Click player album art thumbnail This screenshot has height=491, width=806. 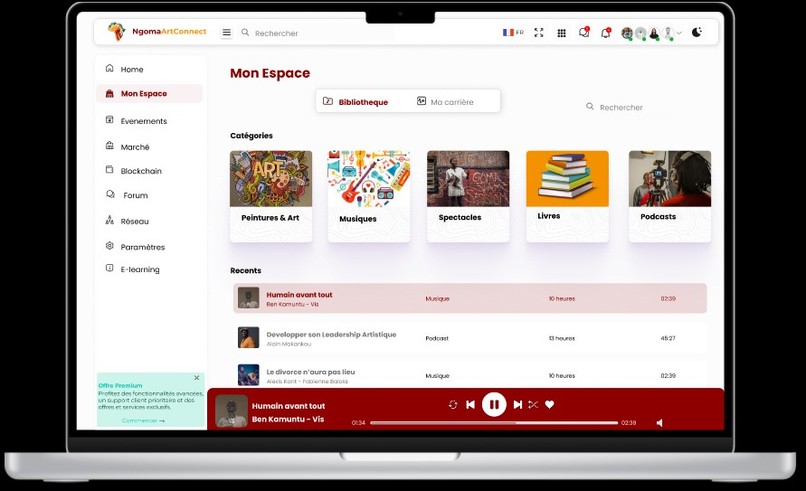click(x=231, y=411)
